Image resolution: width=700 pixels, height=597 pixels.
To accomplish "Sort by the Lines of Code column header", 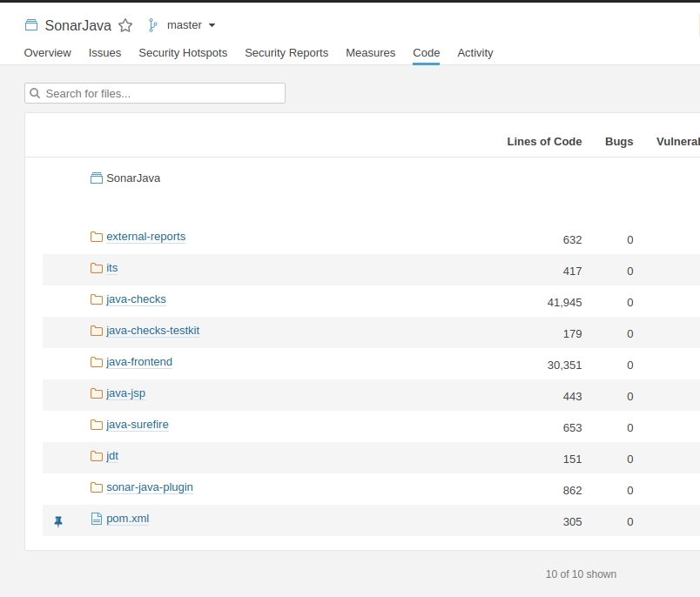I will tap(544, 141).
